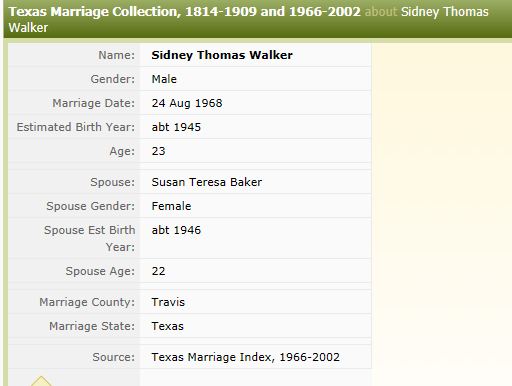Click spouse name Susan Teresa Baker
Viewport: 512px width, 386px height.
pos(207,182)
